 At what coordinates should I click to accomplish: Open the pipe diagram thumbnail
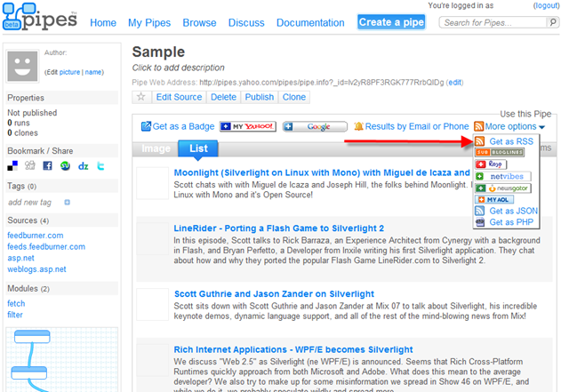(x=61, y=360)
